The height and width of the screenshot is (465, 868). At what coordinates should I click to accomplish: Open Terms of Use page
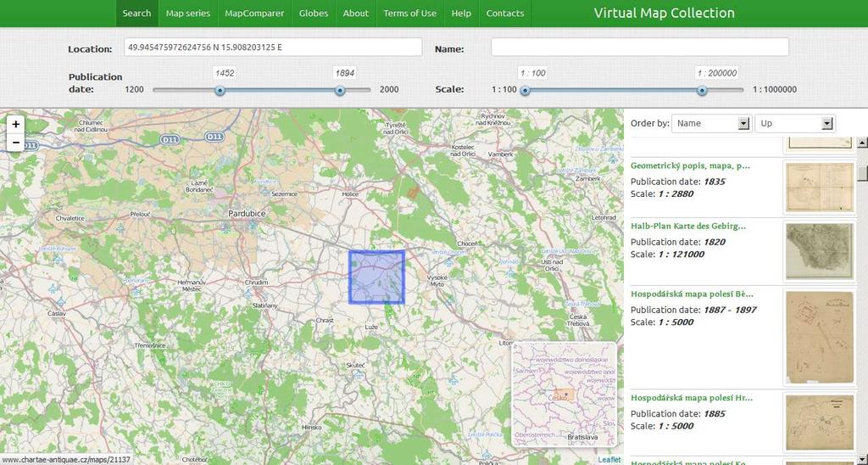pyautogui.click(x=410, y=14)
